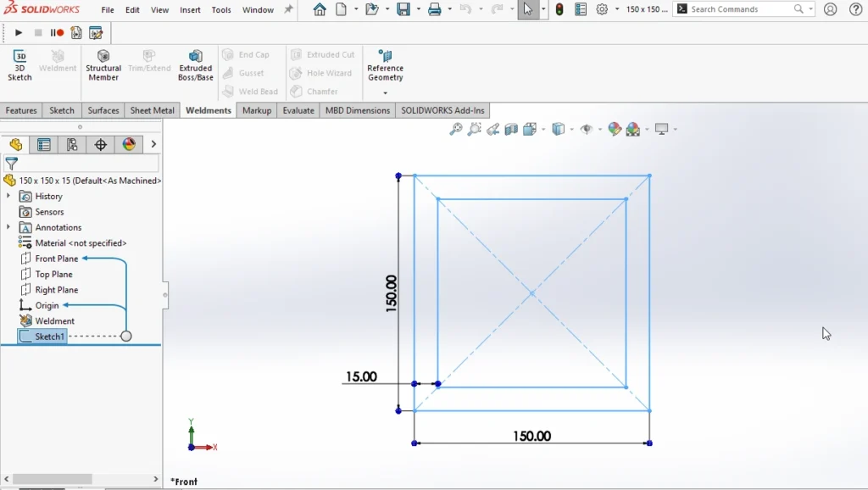Click the Trim/Extend command

point(147,64)
